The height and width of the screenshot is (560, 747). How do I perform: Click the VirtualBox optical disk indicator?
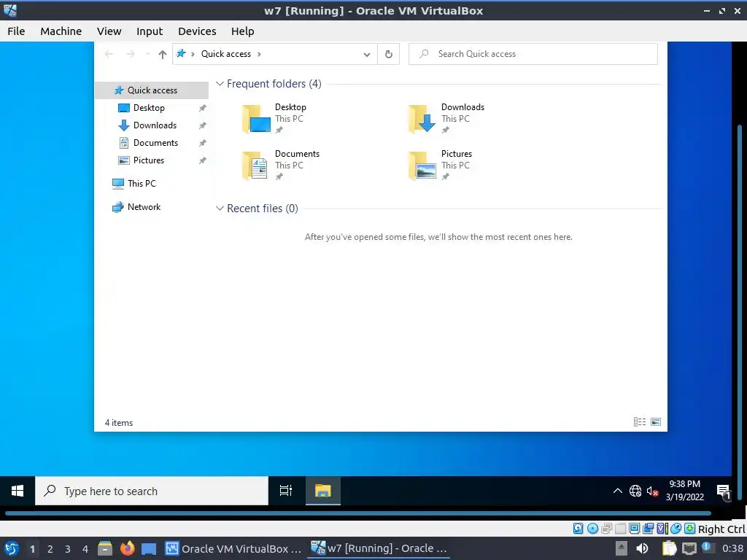tap(592, 528)
